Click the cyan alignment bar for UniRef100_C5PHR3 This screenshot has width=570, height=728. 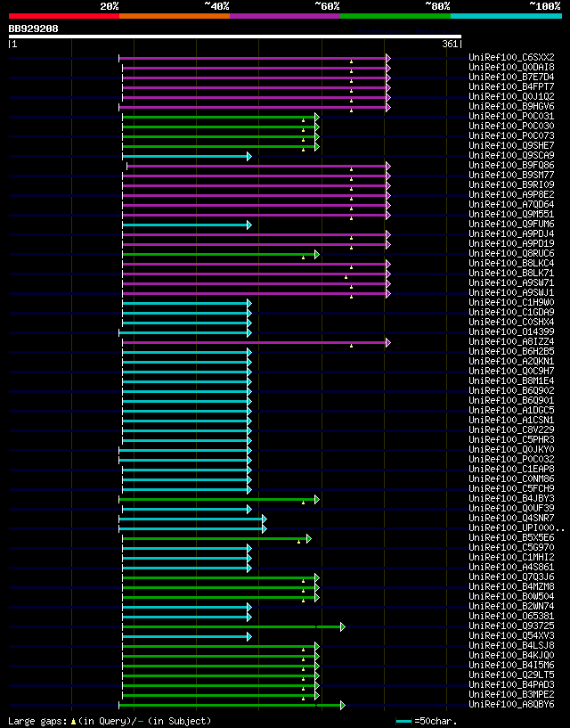[187, 440]
